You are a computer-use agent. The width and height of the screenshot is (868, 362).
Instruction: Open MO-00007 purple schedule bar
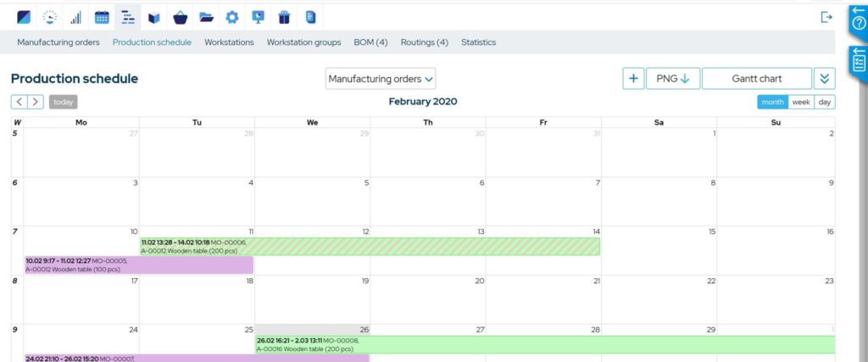(x=197, y=358)
